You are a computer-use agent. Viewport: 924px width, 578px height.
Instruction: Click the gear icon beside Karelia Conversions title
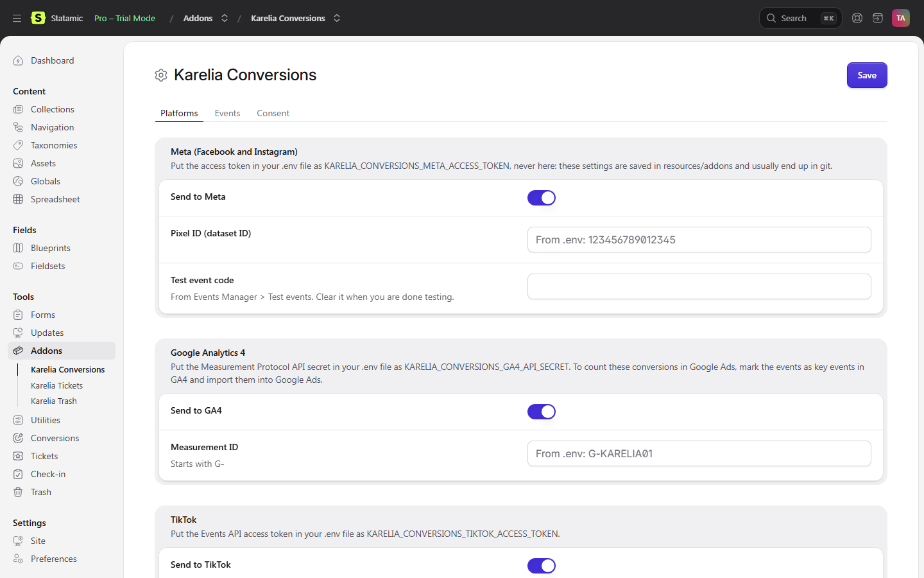161,75
